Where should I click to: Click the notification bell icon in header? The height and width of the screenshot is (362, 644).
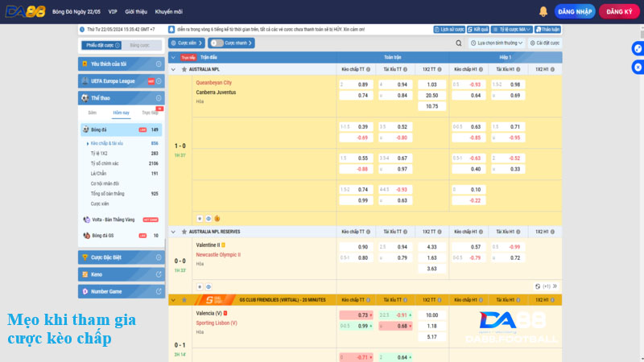click(x=566, y=11)
